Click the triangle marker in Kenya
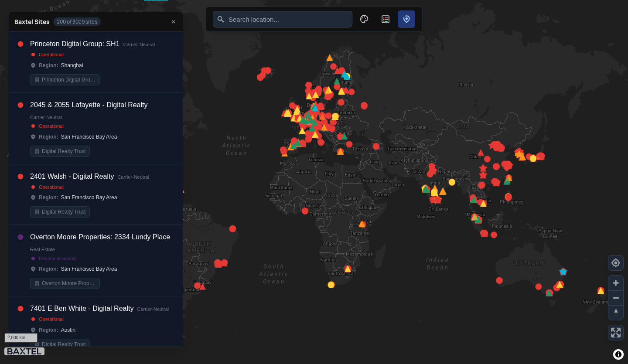 coord(362,224)
